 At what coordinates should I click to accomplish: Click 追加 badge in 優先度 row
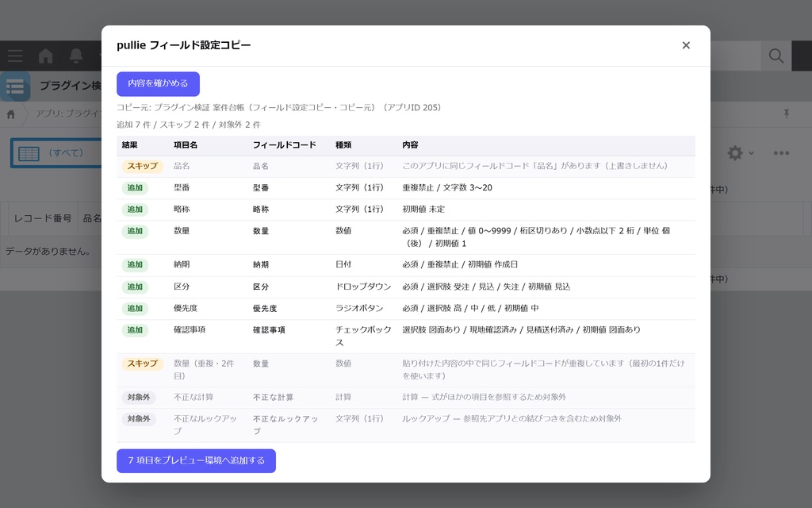pos(135,309)
